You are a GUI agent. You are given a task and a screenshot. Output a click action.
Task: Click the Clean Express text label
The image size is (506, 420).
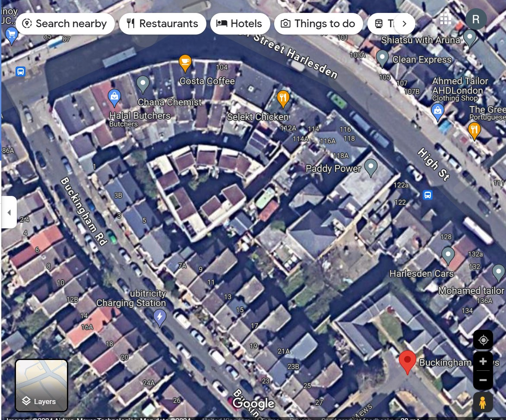pos(422,60)
